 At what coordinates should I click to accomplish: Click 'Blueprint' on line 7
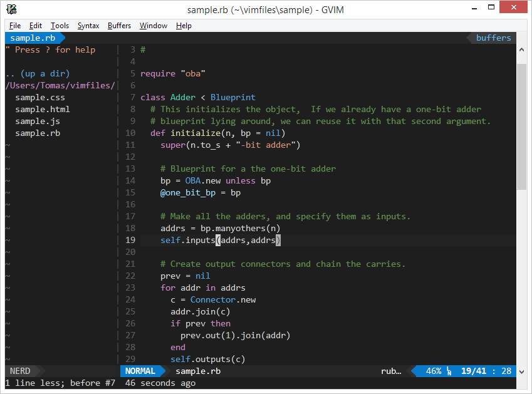pyautogui.click(x=232, y=98)
